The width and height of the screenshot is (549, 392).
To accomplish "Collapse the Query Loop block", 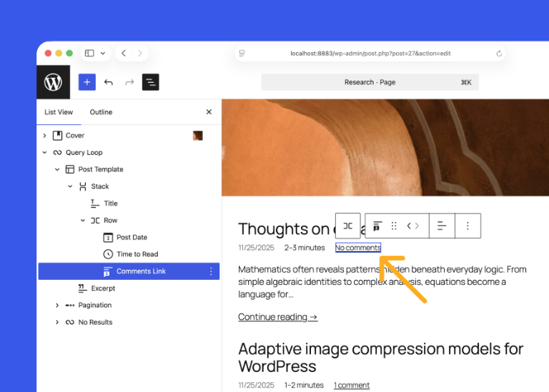I will tap(44, 153).
